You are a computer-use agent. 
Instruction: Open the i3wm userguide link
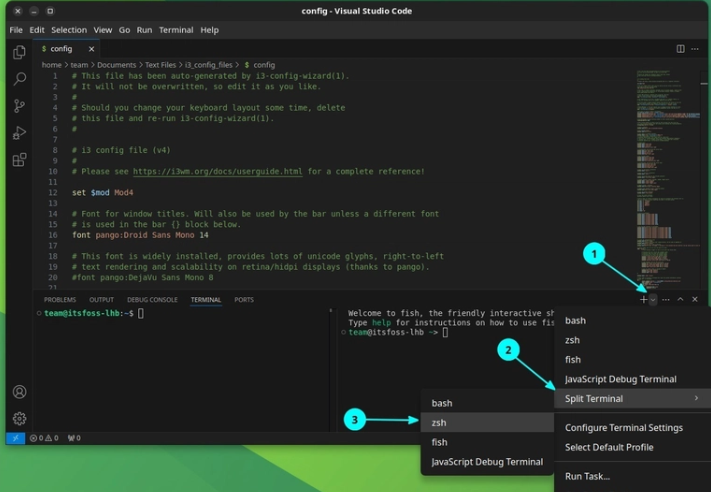pyautogui.click(x=217, y=171)
